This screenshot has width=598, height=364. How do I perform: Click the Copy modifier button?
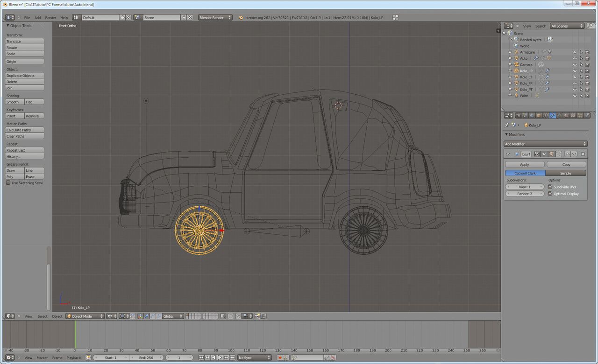(x=566, y=164)
